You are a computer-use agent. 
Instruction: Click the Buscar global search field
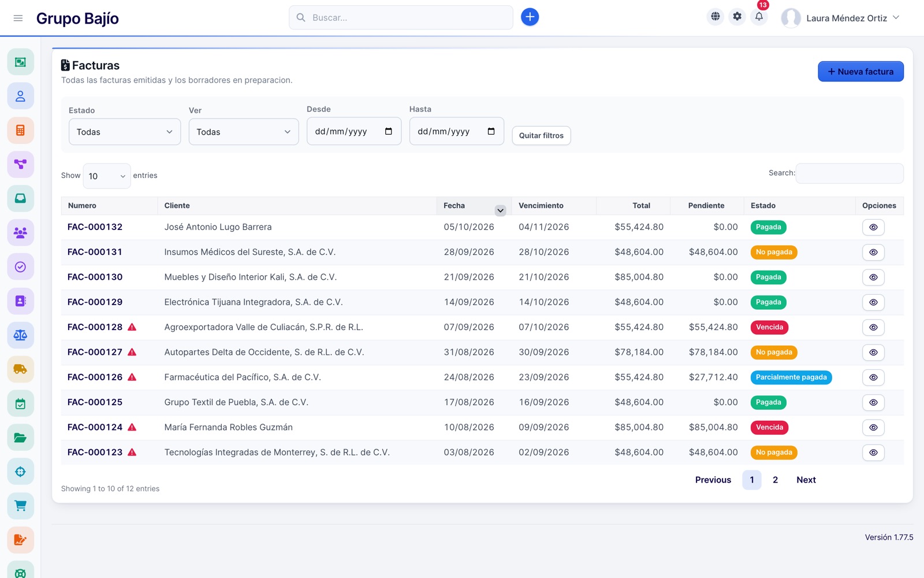click(x=401, y=17)
